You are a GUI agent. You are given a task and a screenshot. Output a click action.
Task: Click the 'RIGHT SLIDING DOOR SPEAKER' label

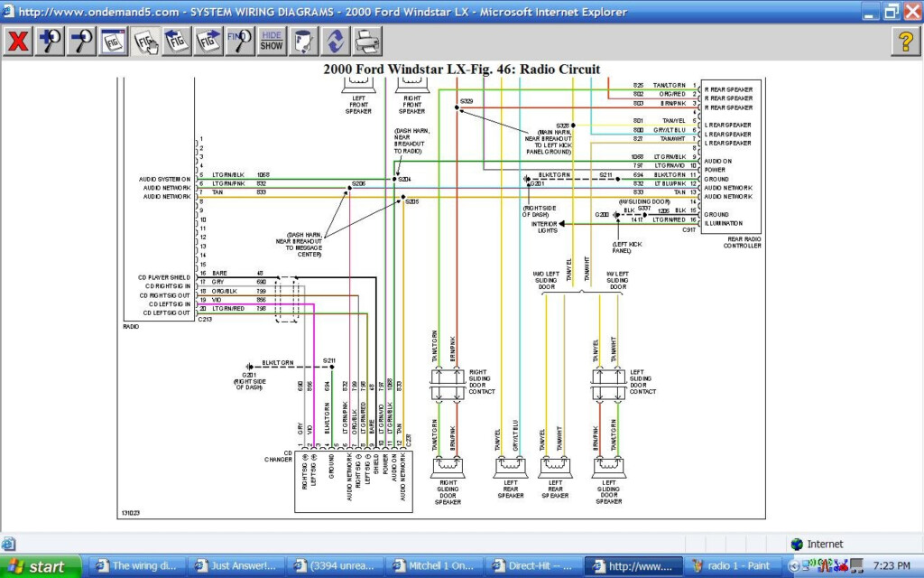(x=448, y=492)
